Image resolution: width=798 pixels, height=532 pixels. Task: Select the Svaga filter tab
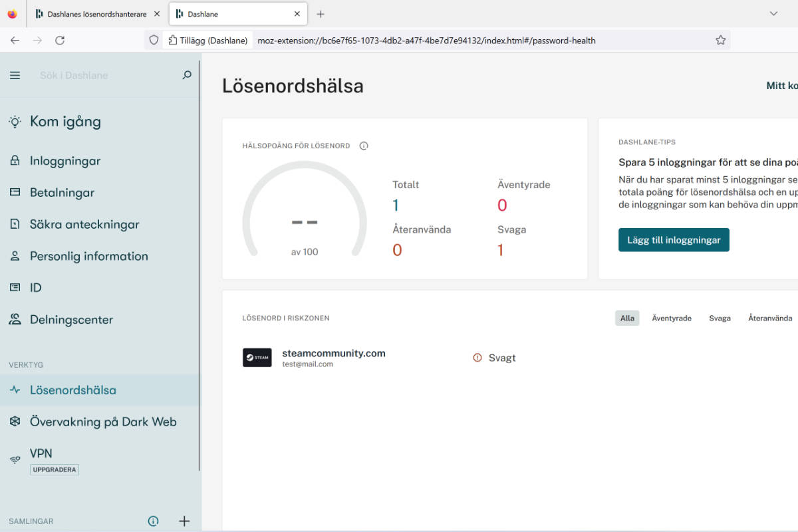720,318
